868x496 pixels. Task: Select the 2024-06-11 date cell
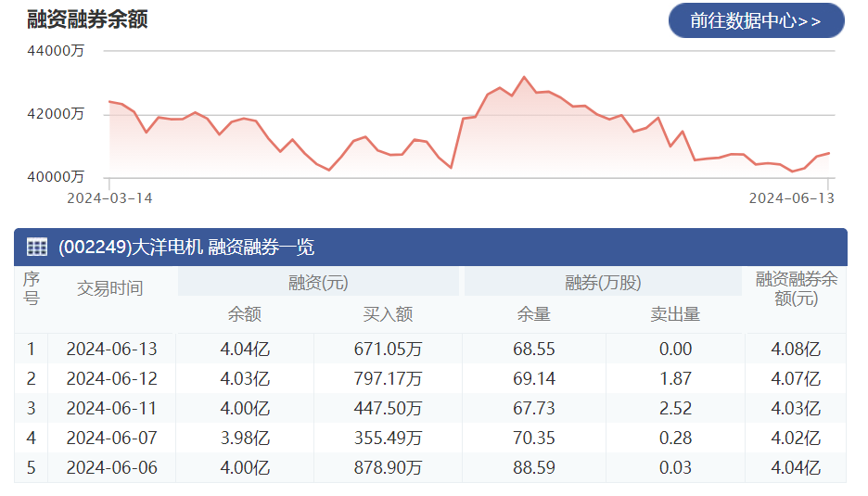pos(112,409)
